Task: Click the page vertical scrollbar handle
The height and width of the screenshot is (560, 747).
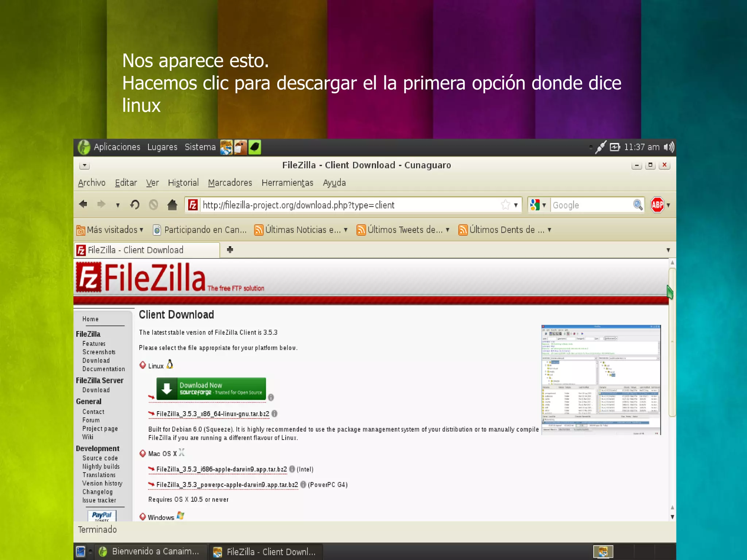Action: (672, 342)
